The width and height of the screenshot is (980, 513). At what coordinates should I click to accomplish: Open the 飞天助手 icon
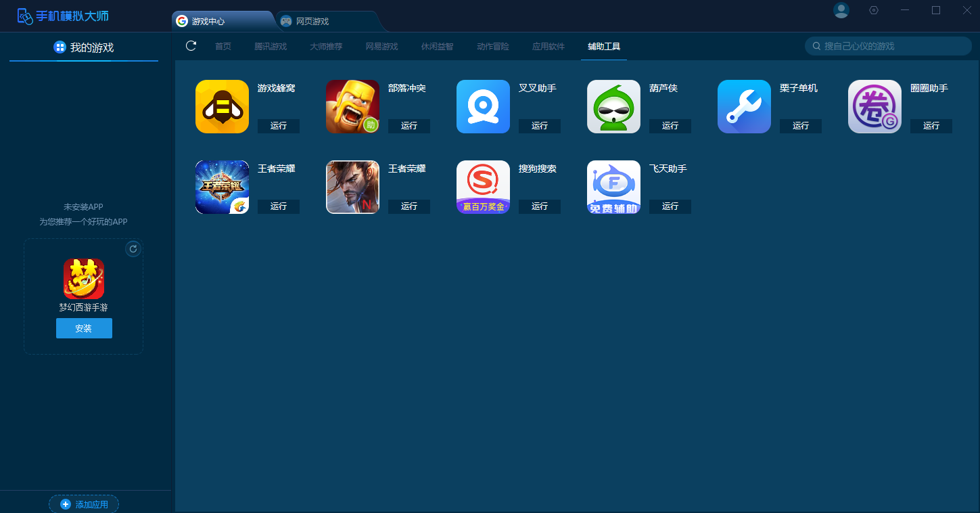point(613,187)
